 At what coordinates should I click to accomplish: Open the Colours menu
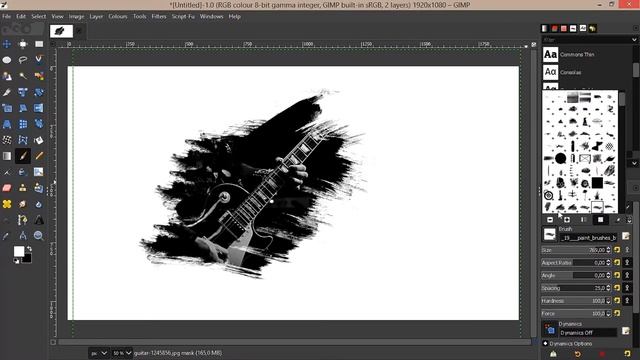pos(118,16)
